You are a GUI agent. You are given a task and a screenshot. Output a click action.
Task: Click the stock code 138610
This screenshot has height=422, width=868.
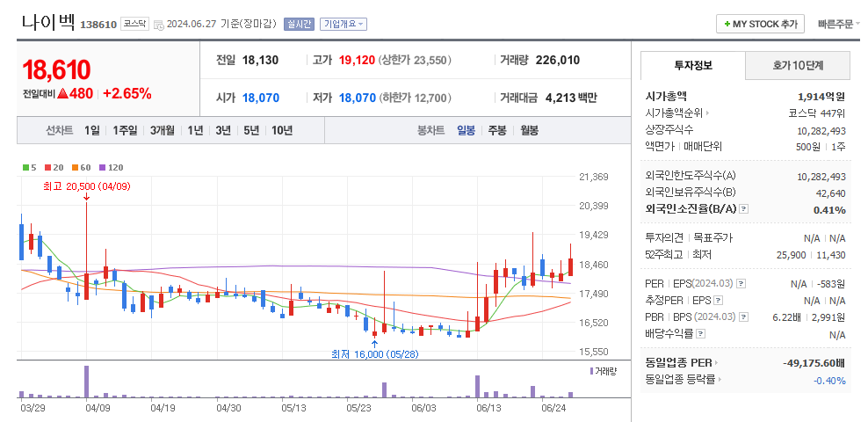(98, 25)
